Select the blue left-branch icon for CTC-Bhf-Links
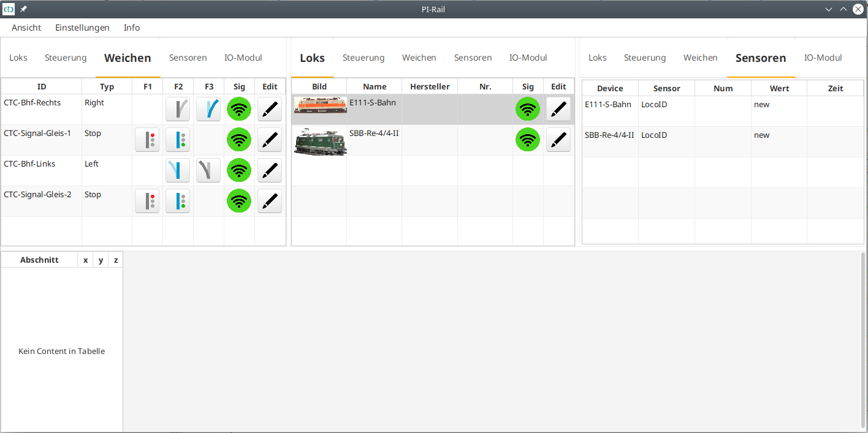This screenshot has width=868, height=433. pos(178,170)
